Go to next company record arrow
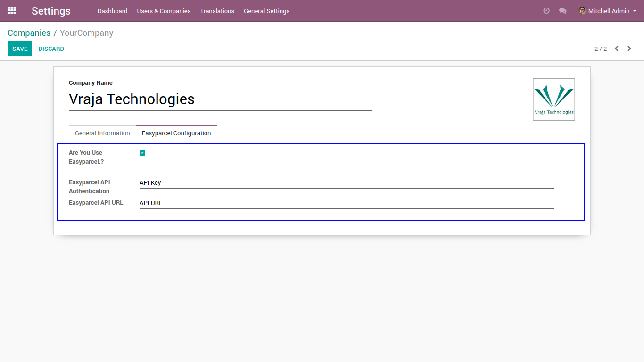 (x=629, y=49)
